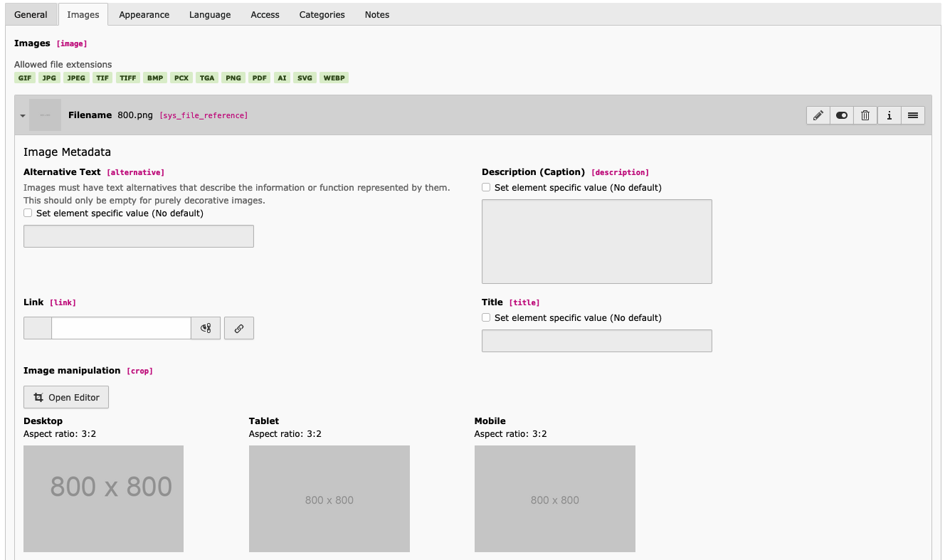Show file info using the i icon

[889, 115]
